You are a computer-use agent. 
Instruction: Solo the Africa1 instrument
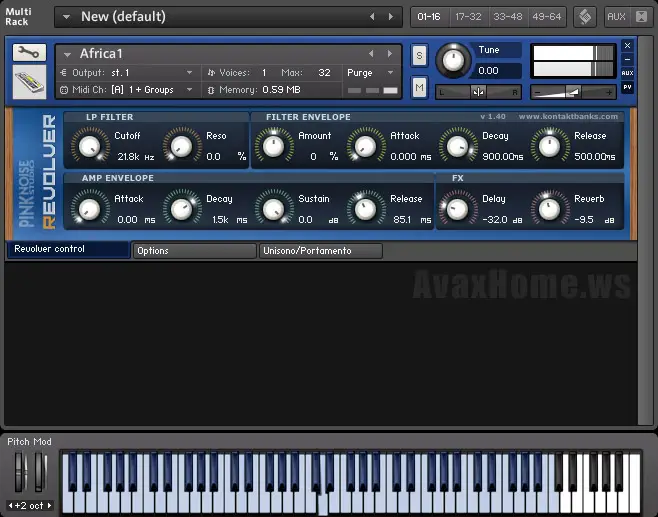(x=419, y=55)
